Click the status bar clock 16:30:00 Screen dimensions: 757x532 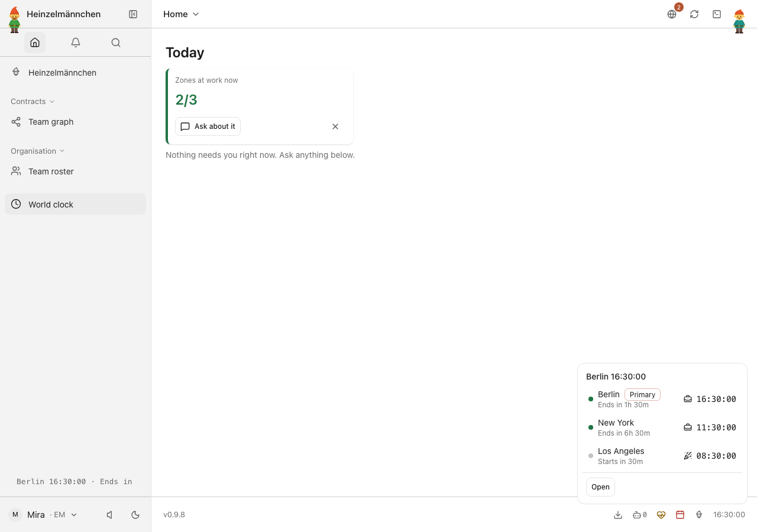click(729, 515)
